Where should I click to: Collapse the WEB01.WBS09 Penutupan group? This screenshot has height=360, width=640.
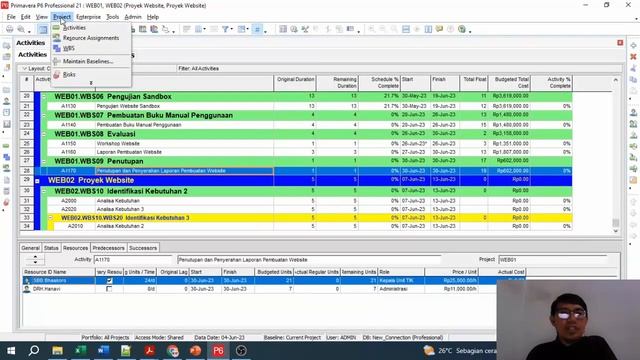(44, 161)
